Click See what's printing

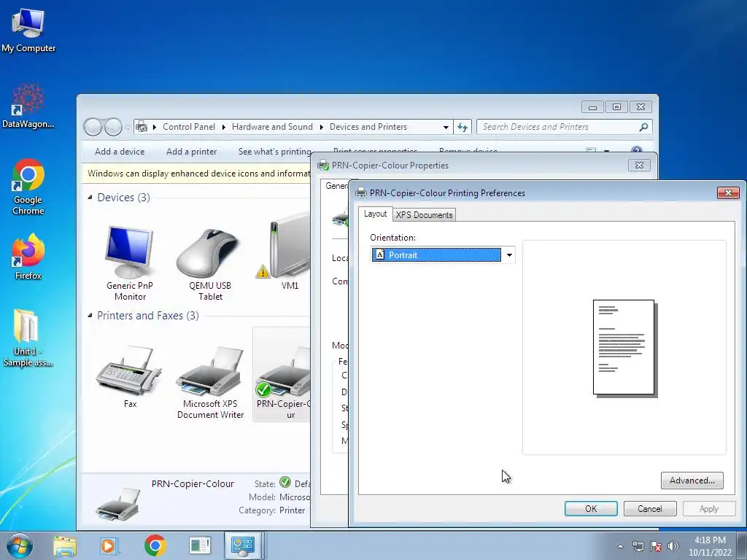pos(274,152)
